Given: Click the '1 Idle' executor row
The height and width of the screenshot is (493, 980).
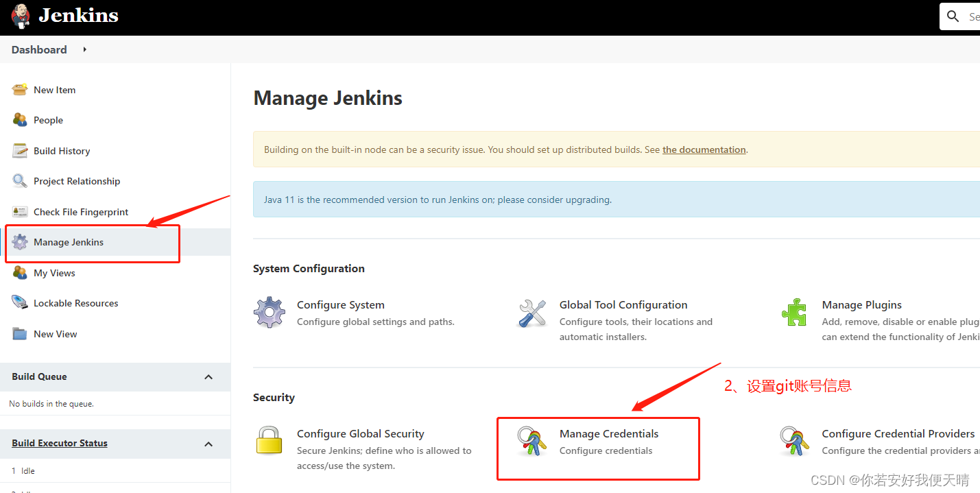Looking at the screenshot, I should 115,471.
